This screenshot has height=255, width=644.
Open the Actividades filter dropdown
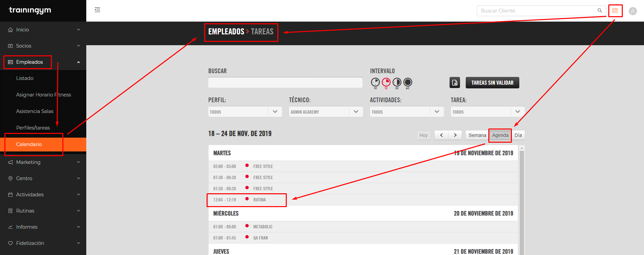(x=407, y=112)
